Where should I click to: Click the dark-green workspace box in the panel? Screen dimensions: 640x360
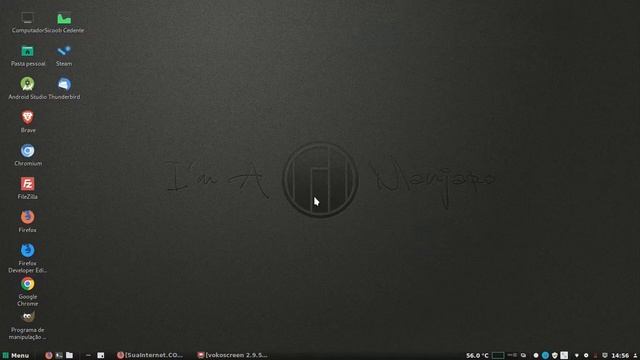point(498,356)
